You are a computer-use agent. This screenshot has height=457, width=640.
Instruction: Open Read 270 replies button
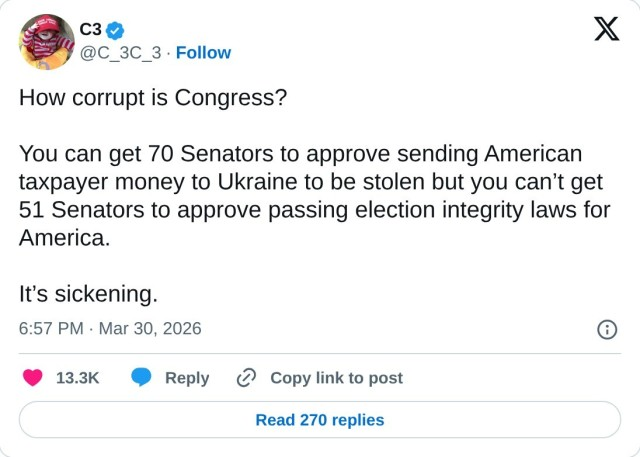click(320, 420)
